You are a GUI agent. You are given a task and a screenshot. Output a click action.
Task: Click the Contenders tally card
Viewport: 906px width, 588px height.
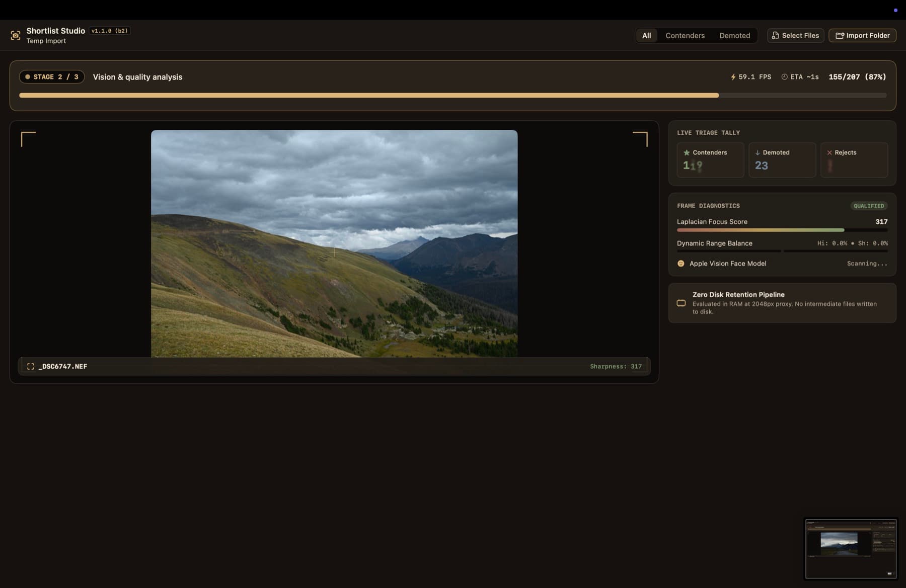click(710, 159)
